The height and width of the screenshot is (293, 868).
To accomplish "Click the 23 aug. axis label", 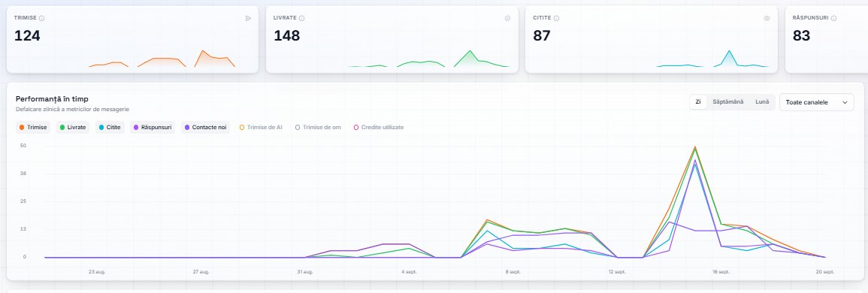I will coord(97,272).
